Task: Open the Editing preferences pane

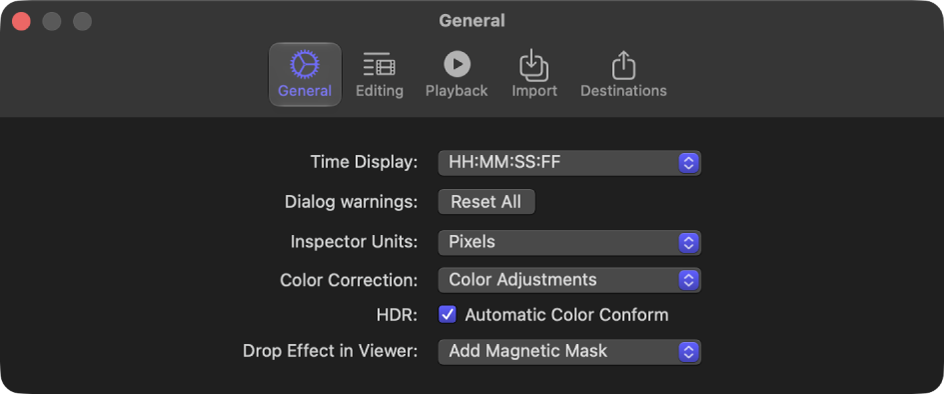Action: click(379, 74)
